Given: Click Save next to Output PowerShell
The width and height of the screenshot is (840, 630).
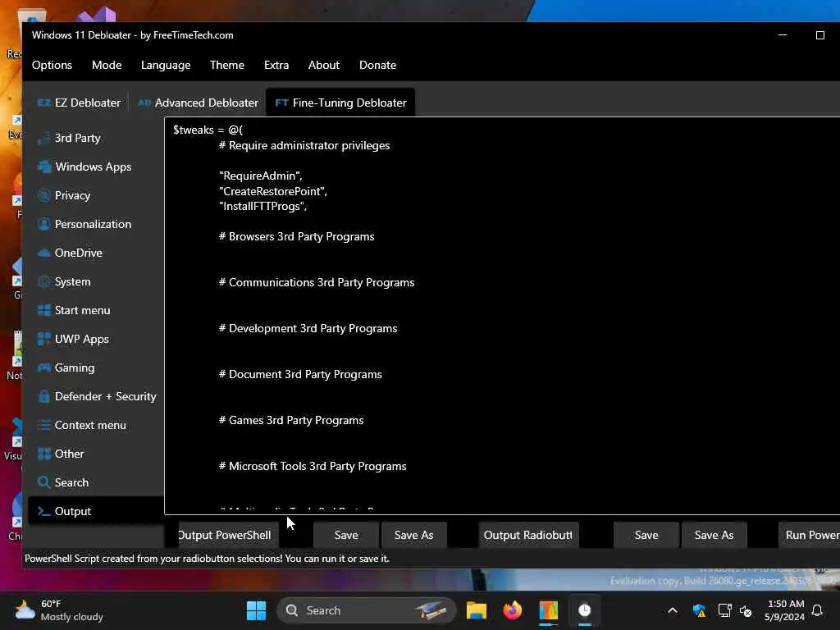Looking at the screenshot, I should click(x=346, y=535).
